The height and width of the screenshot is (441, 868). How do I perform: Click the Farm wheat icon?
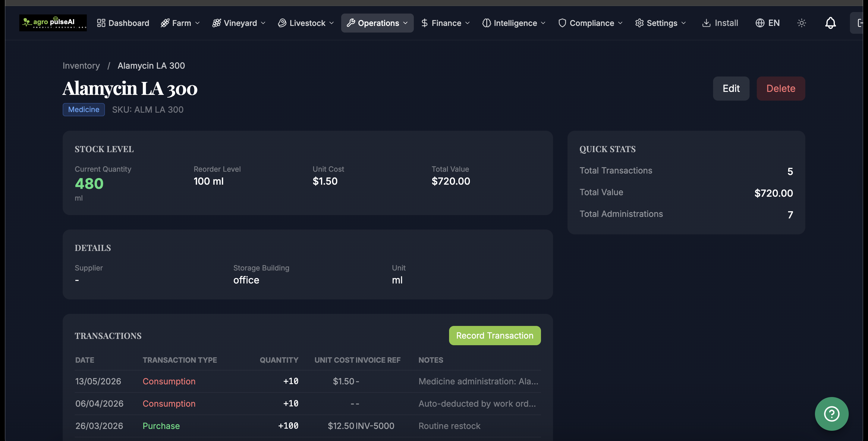tap(165, 23)
